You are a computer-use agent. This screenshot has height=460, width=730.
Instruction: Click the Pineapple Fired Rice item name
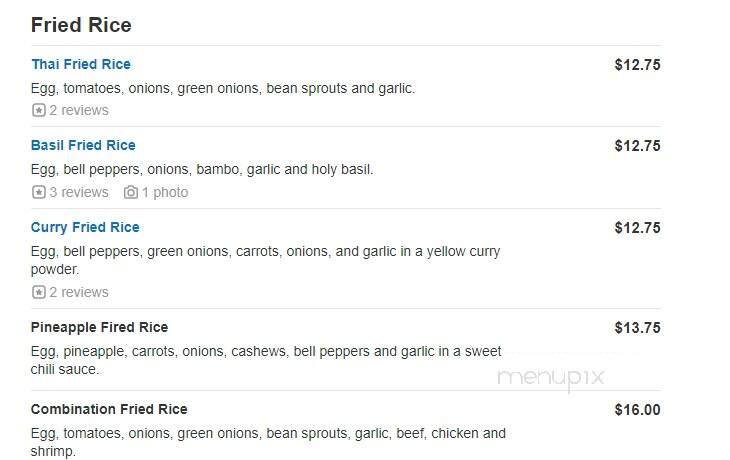pyautogui.click(x=99, y=327)
